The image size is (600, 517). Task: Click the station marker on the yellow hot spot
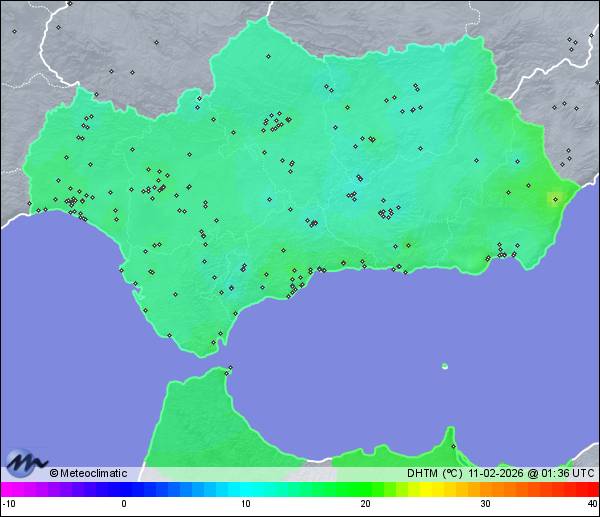pyautogui.click(x=555, y=198)
